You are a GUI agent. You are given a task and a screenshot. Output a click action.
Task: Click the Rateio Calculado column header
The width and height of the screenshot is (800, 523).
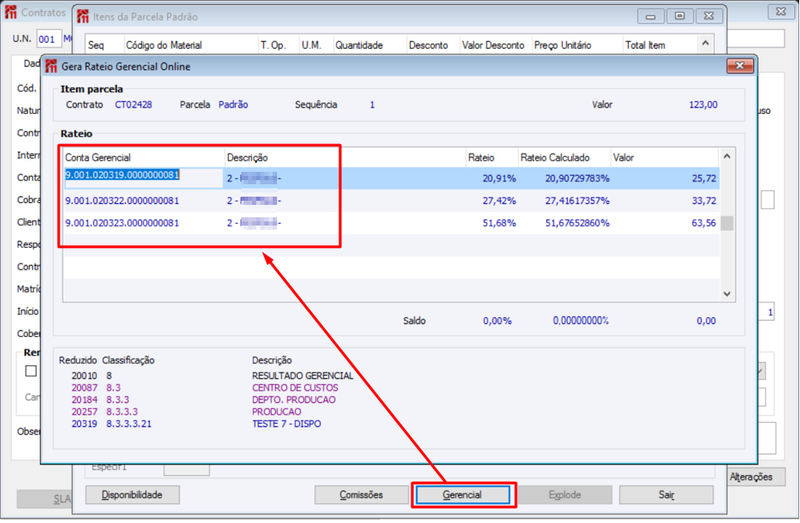click(x=564, y=157)
